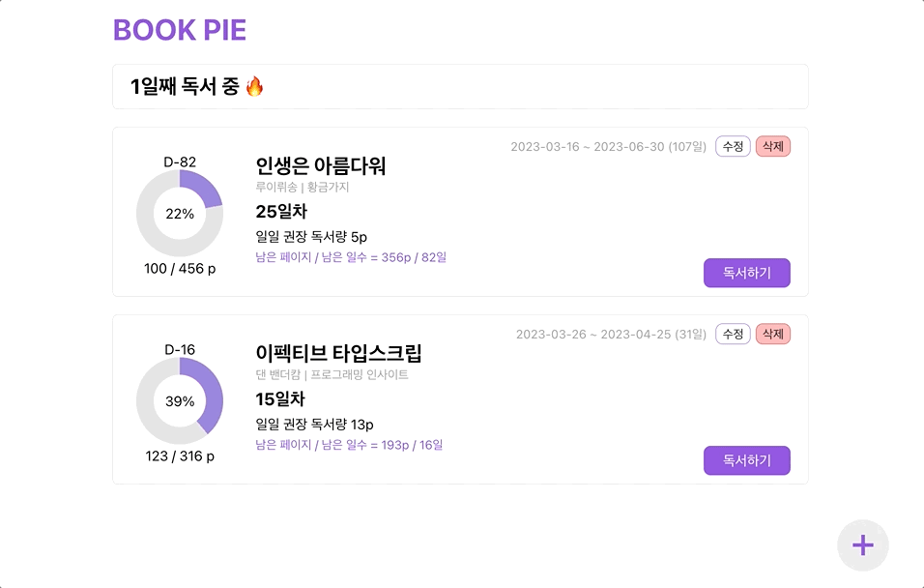Image resolution: width=924 pixels, height=588 pixels.
Task: Click the 22% donut progress chart
Action: tap(180, 214)
